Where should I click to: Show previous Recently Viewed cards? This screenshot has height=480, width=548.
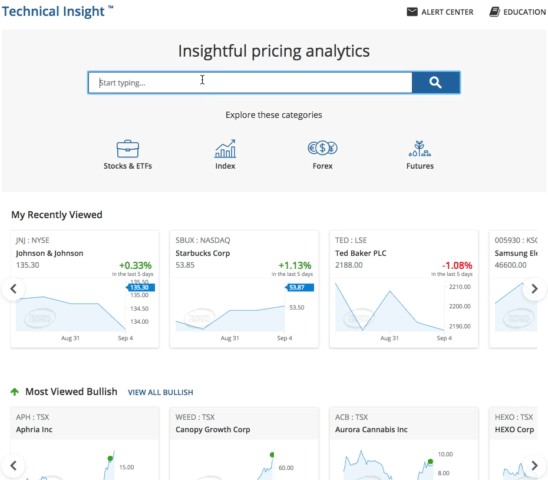(x=13, y=289)
